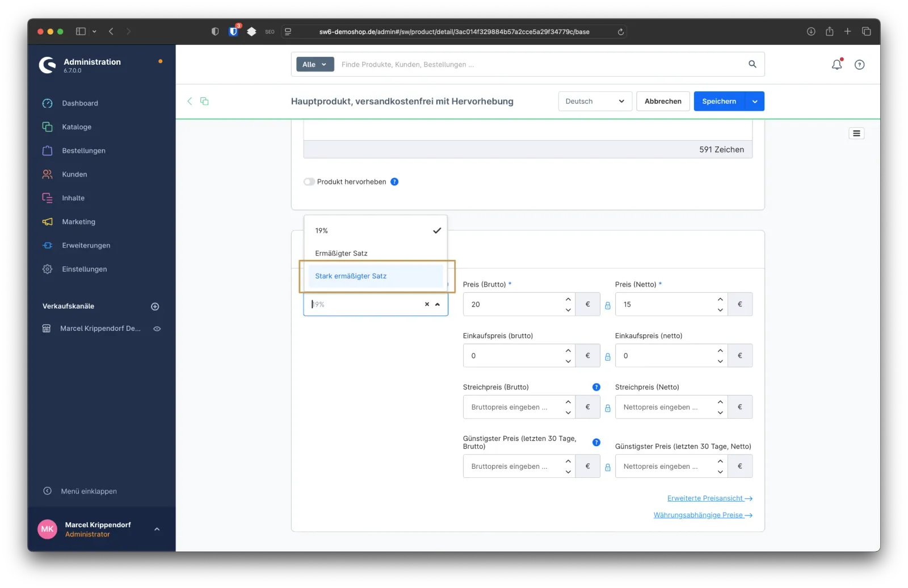908x588 pixels.
Task: Increase Preis Brutto with the up stepper
Action: coord(567,299)
